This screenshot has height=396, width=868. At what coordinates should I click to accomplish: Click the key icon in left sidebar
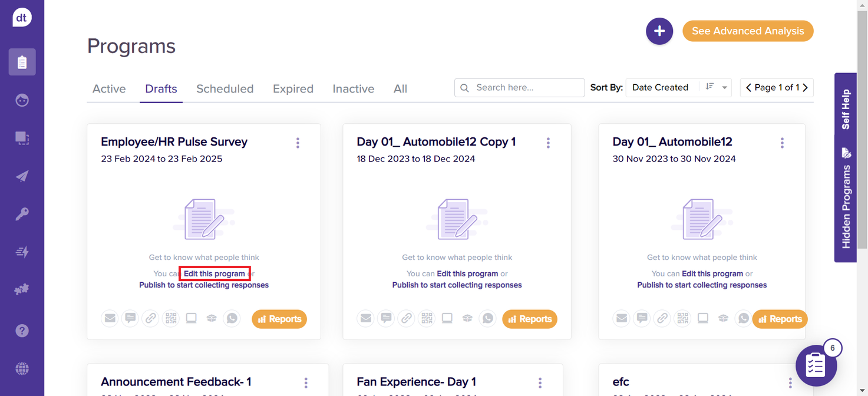point(22,214)
